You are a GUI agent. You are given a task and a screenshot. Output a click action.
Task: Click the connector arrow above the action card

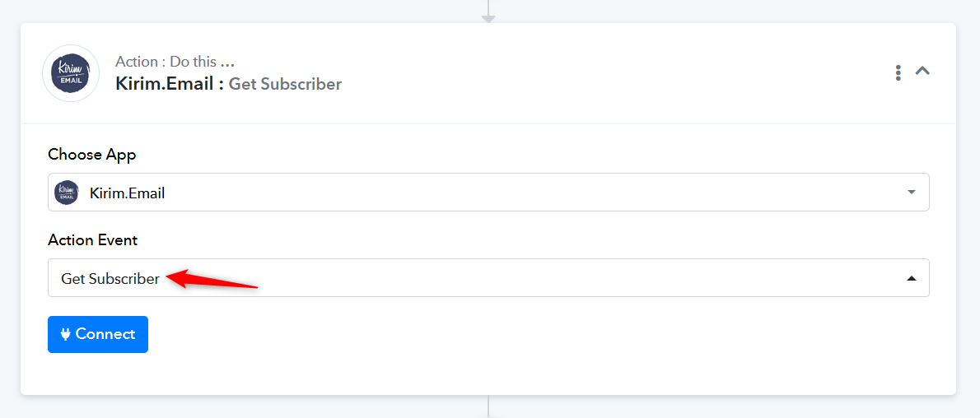(x=488, y=12)
